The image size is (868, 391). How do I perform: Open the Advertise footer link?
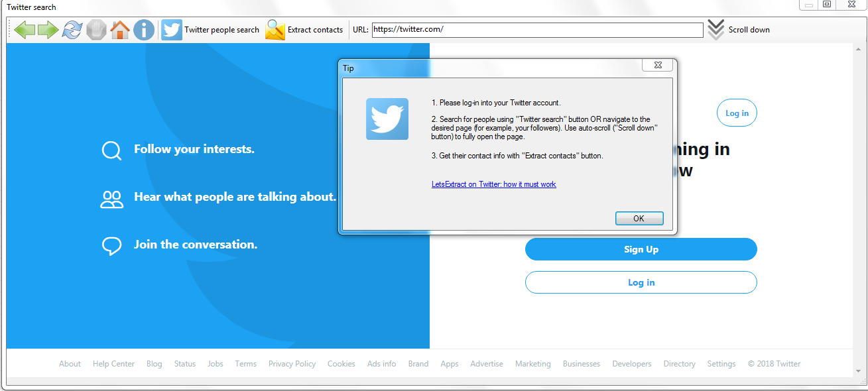[487, 364]
